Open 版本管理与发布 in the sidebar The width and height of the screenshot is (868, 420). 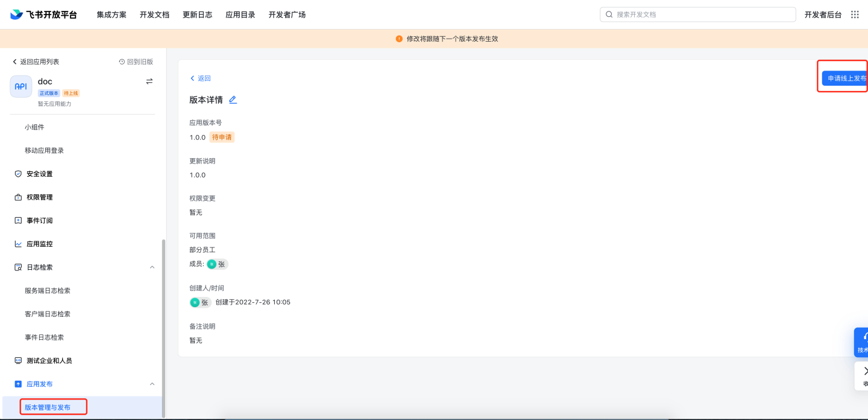(x=48, y=407)
